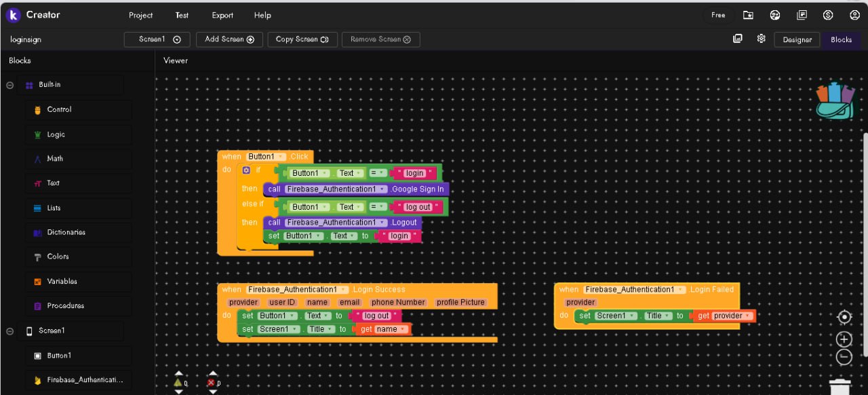The height and width of the screenshot is (395, 868).
Task: Click the Copy Screen button
Action: click(302, 39)
